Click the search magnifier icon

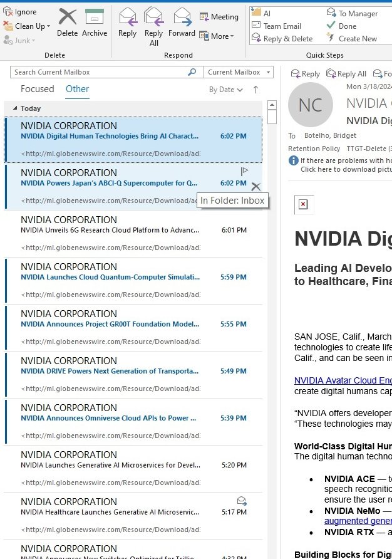tap(192, 72)
